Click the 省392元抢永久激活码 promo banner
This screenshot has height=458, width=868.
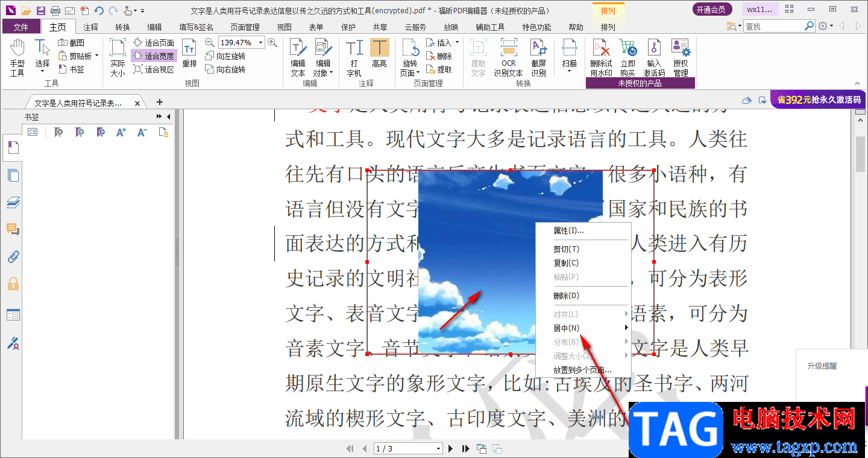[819, 100]
